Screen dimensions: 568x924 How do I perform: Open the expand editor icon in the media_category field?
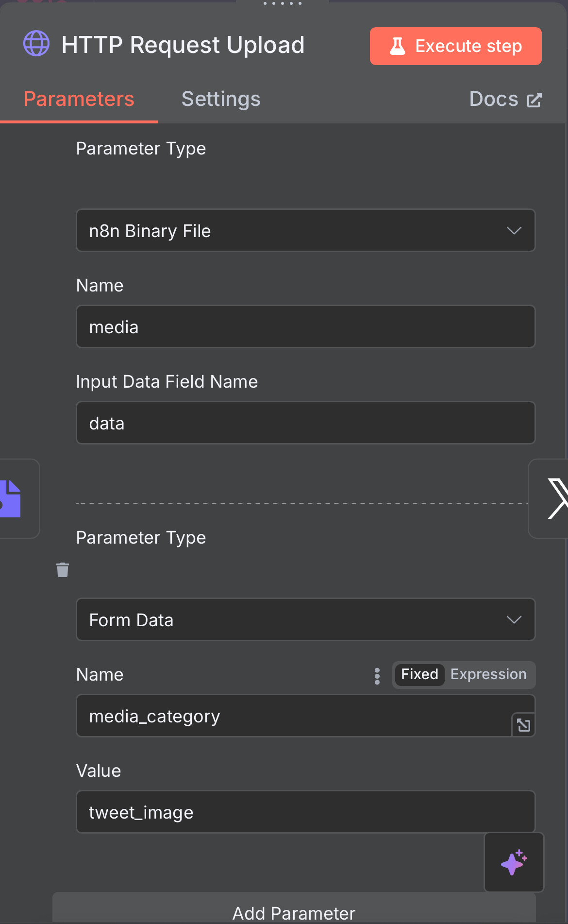tap(523, 725)
